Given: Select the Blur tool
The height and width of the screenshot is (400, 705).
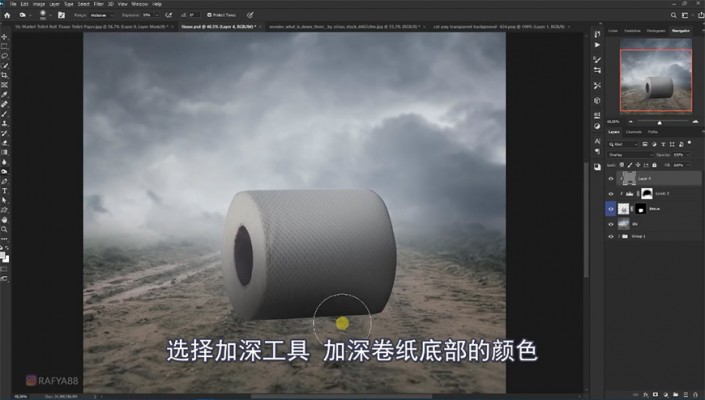Looking at the screenshot, I should [4, 162].
